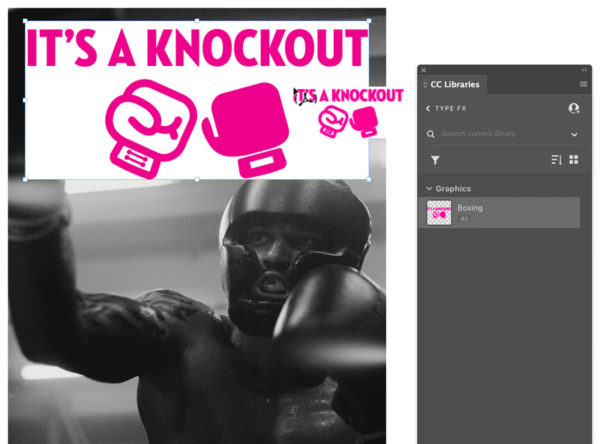Click the search current library field

click(x=503, y=134)
